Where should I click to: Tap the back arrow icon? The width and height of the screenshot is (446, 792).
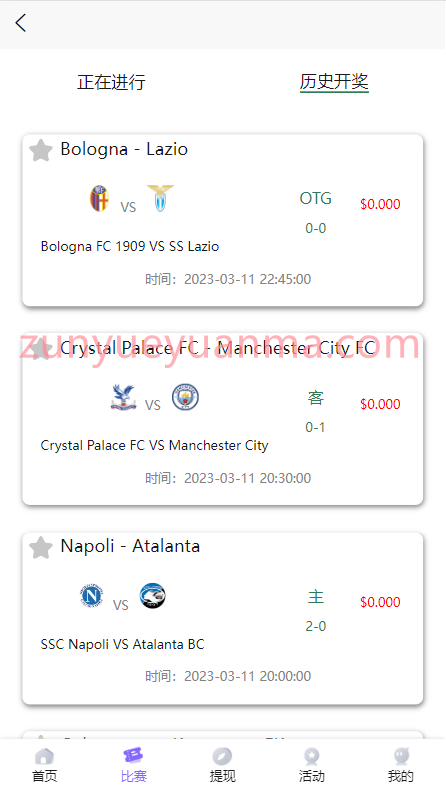(21, 23)
